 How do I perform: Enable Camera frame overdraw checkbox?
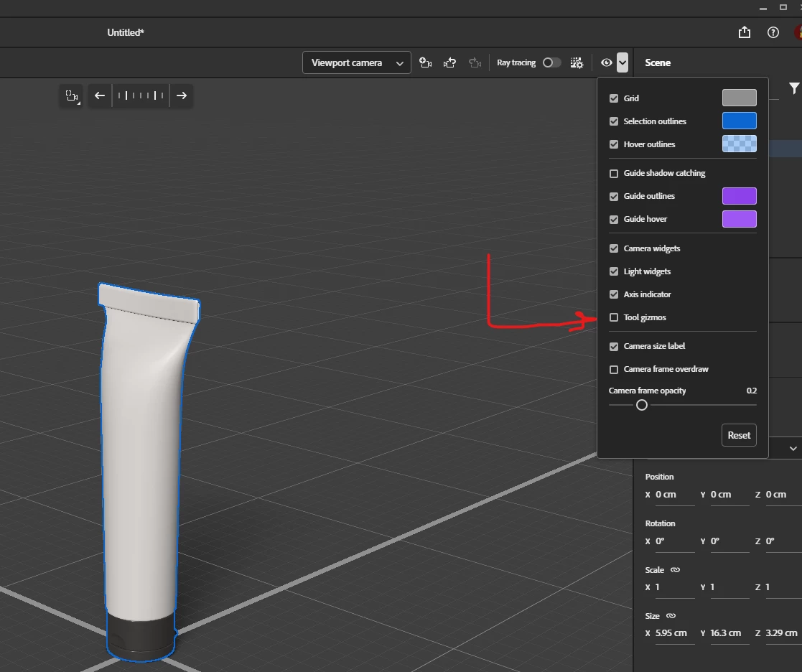(x=614, y=369)
